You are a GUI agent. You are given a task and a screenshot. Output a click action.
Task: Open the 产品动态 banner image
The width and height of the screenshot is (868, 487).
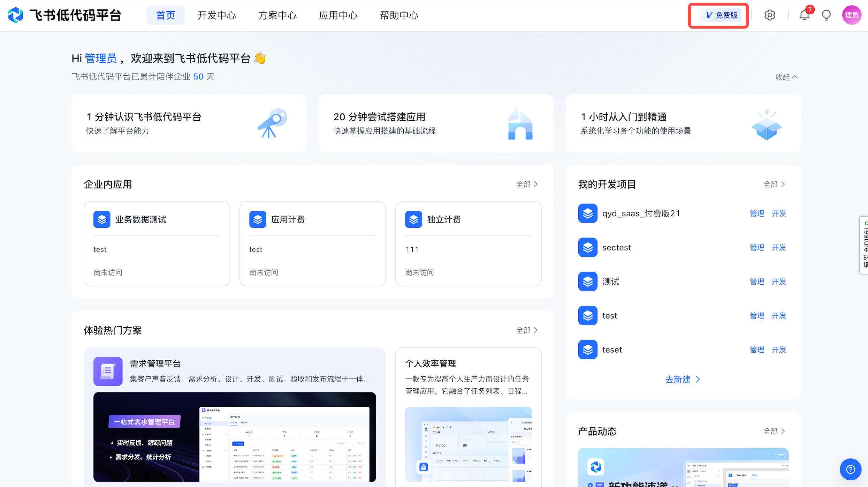683,467
